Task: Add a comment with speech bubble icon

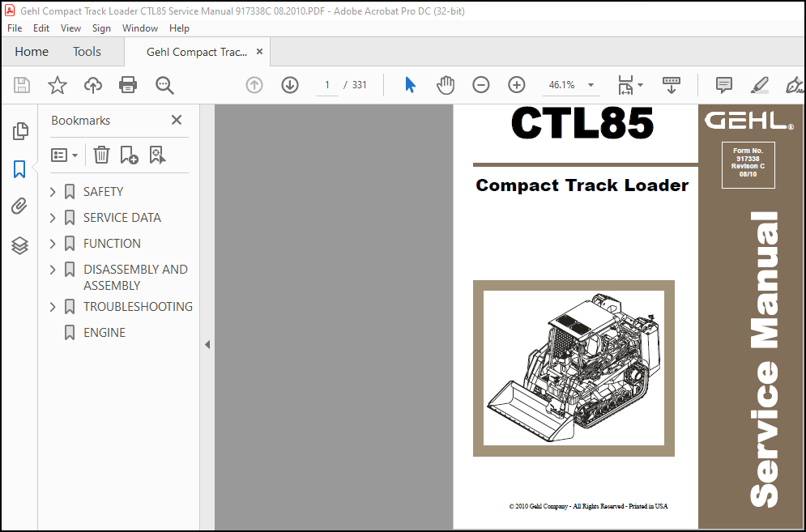Action: tap(723, 85)
